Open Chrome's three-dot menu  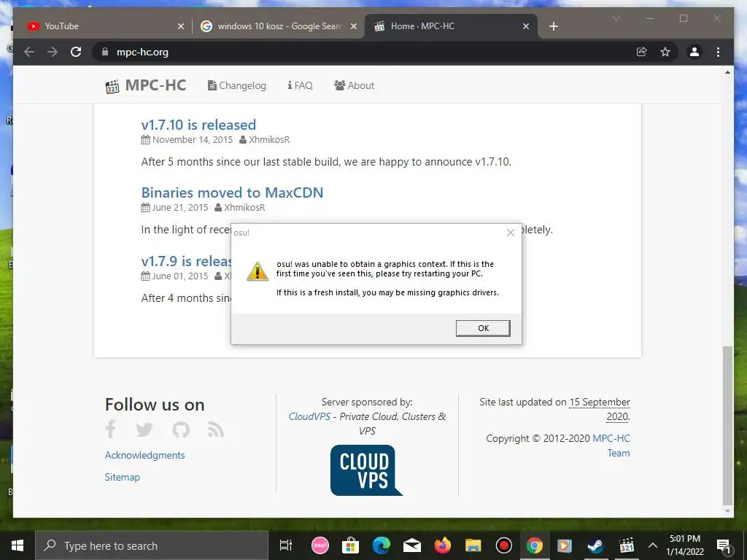click(718, 52)
